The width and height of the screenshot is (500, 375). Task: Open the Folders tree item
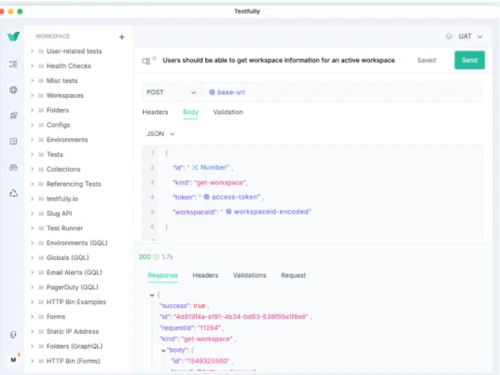tap(58, 110)
